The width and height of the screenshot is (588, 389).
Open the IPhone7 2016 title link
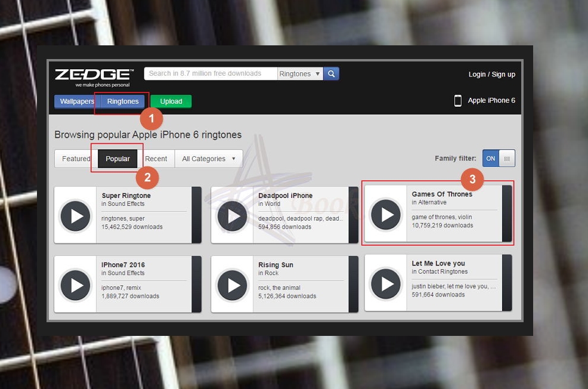[123, 265]
